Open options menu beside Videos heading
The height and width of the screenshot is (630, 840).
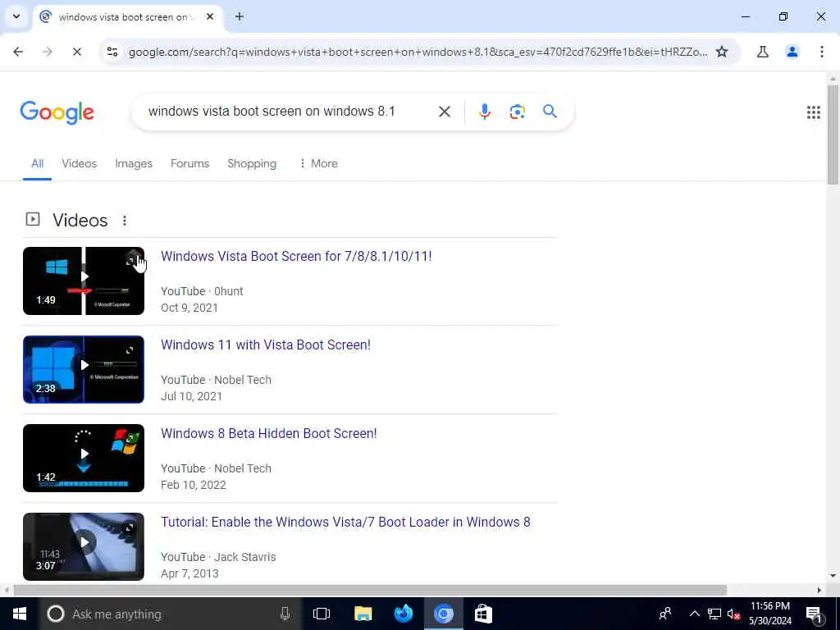click(x=125, y=220)
